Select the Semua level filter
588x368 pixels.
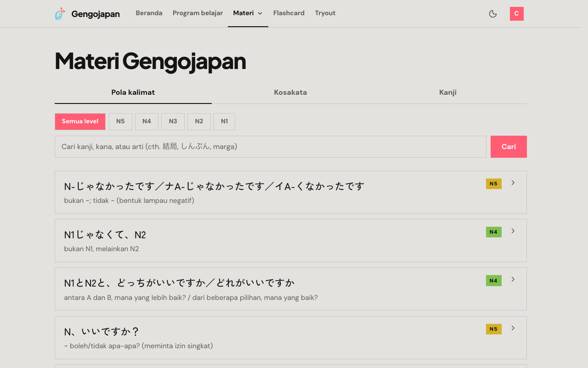click(80, 121)
